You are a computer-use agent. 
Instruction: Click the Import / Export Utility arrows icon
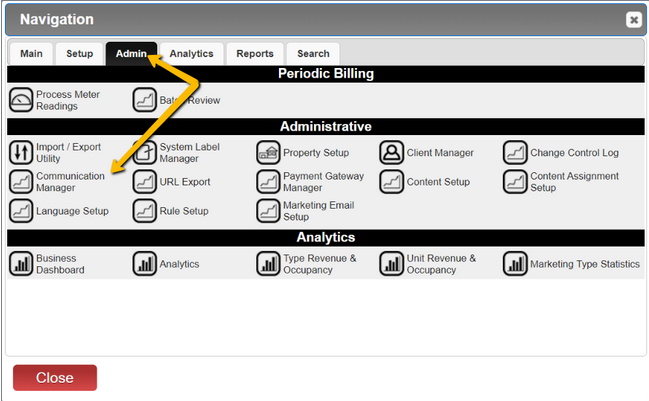pyautogui.click(x=21, y=152)
